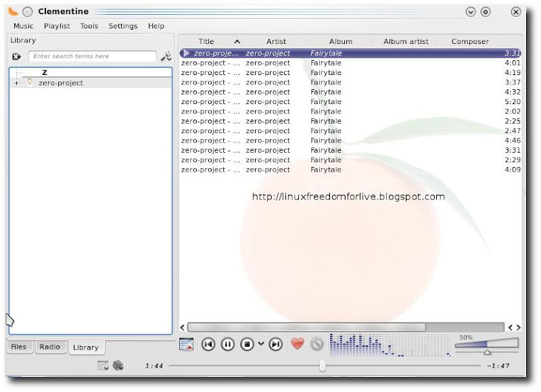Select the currently playing 3:31 track

(x=350, y=53)
